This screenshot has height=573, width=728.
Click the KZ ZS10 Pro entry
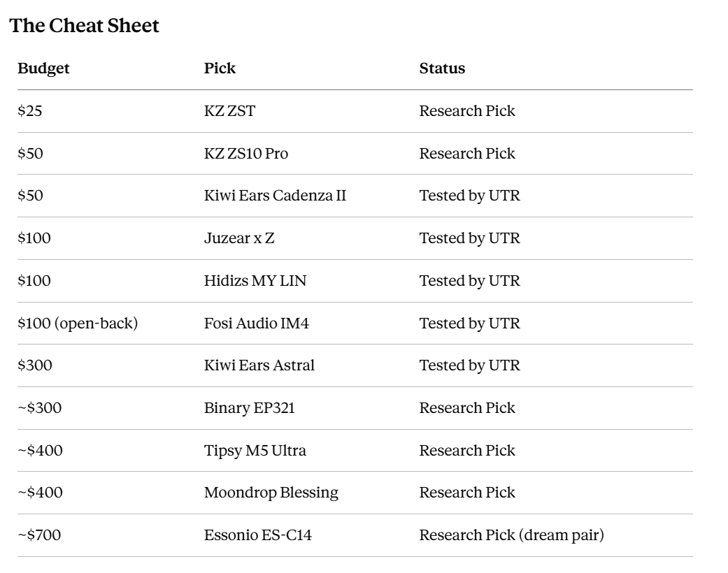point(246,154)
